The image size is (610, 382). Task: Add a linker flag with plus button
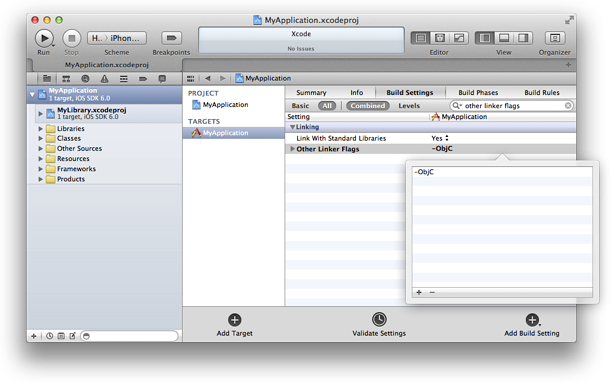click(419, 293)
